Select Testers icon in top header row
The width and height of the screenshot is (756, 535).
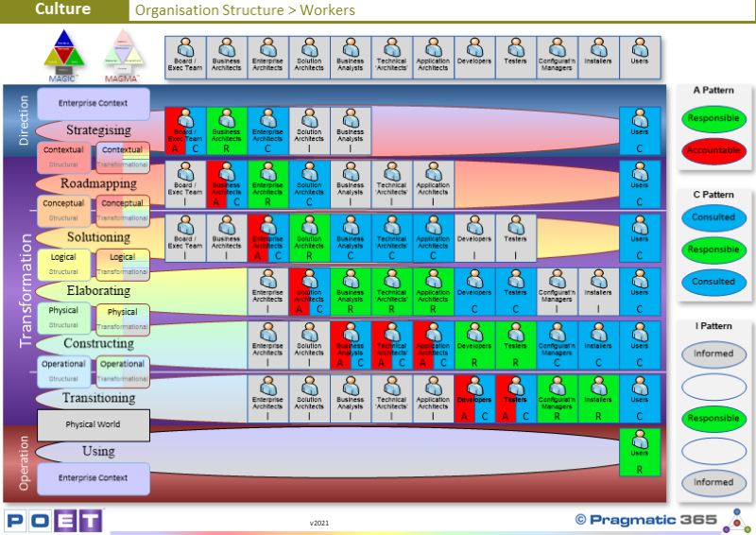(516, 57)
